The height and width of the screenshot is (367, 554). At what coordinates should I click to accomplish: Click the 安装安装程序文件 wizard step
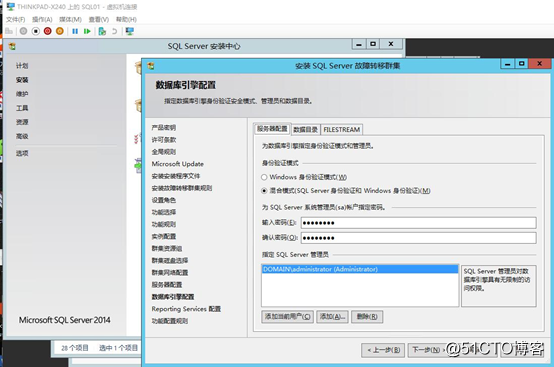click(176, 176)
